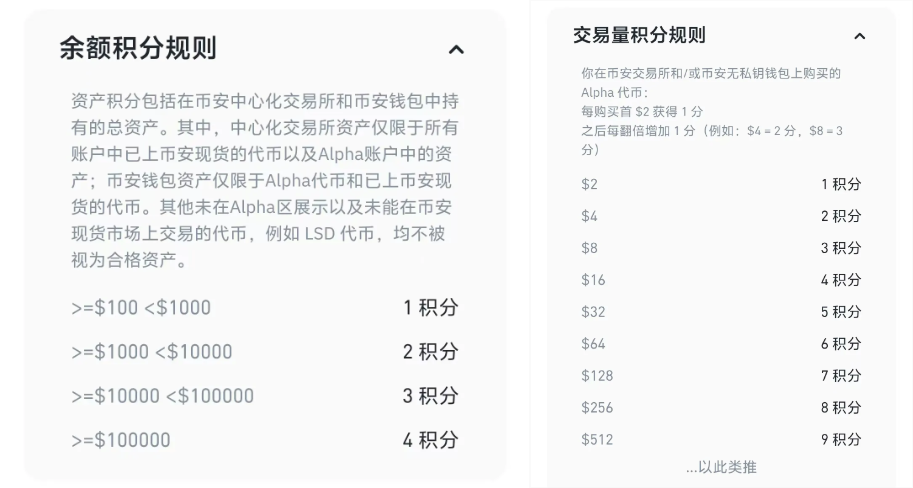Click the balance rule description paragraph

[x=265, y=180]
